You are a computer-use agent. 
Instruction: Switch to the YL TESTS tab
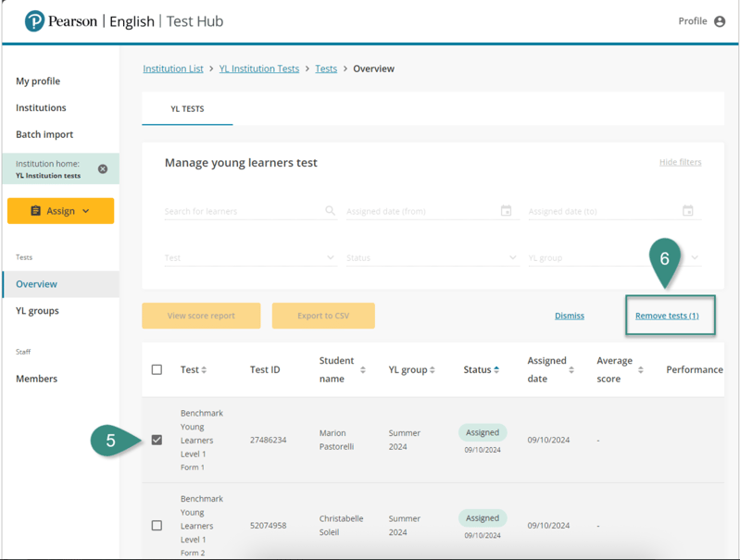click(187, 109)
